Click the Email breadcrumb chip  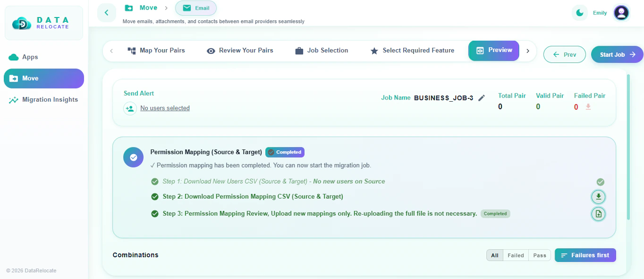[196, 8]
